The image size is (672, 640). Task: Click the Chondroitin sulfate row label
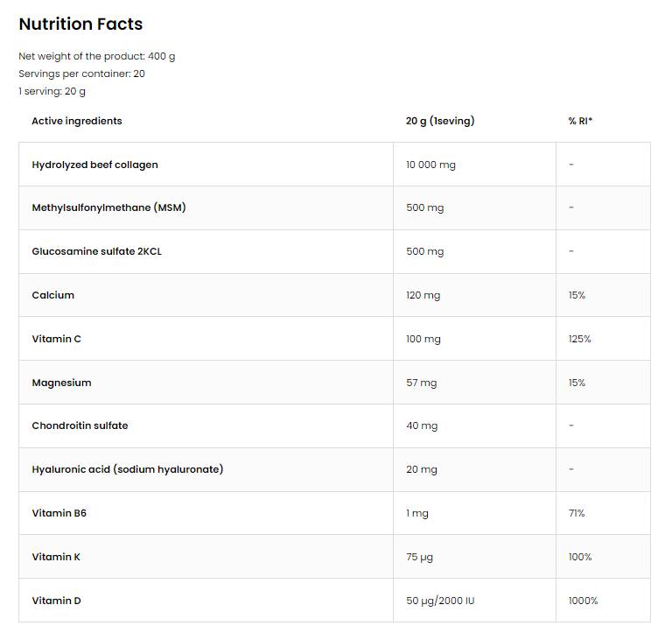coord(80,425)
